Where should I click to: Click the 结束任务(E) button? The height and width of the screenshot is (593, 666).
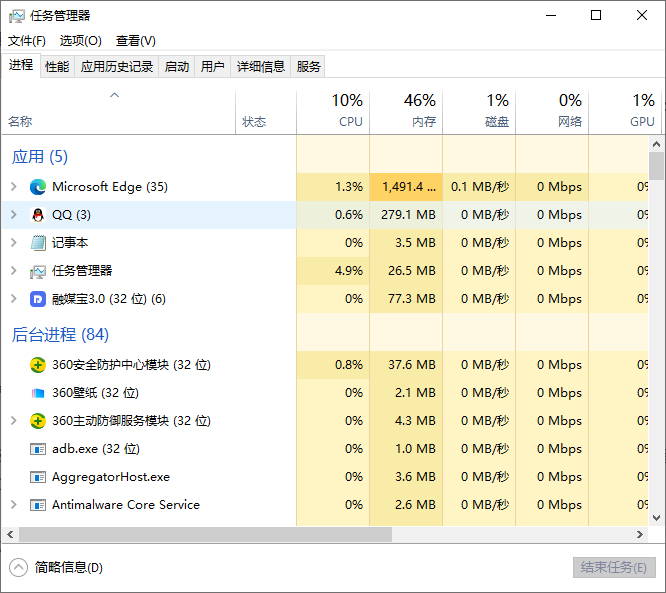point(614,568)
